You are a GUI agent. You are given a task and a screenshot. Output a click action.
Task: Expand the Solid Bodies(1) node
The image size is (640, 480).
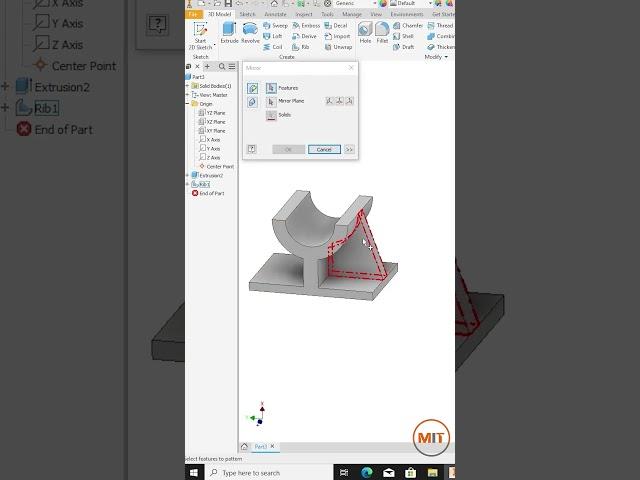(188, 86)
